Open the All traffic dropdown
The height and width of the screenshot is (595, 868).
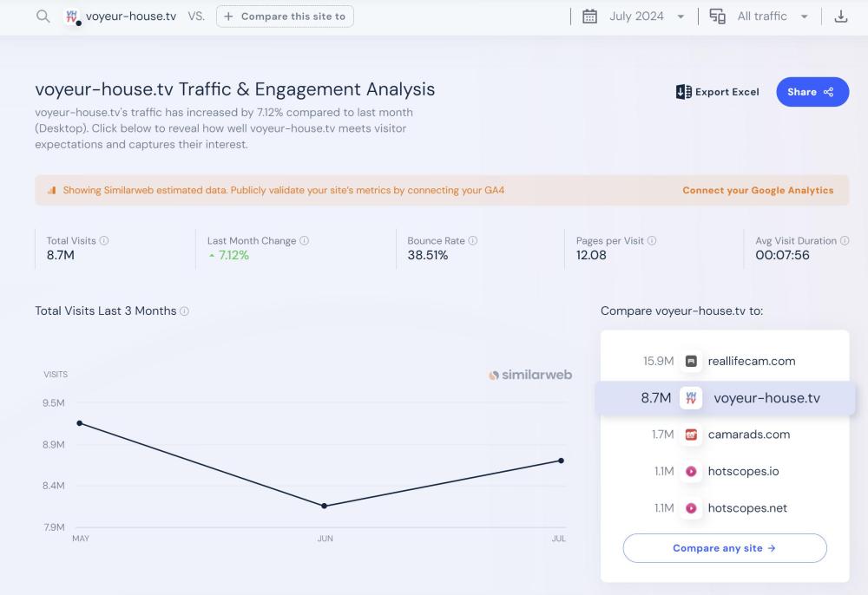(804, 16)
